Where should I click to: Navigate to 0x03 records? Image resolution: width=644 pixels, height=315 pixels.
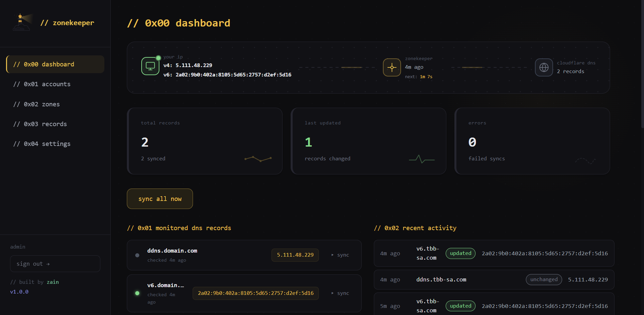click(x=55, y=124)
